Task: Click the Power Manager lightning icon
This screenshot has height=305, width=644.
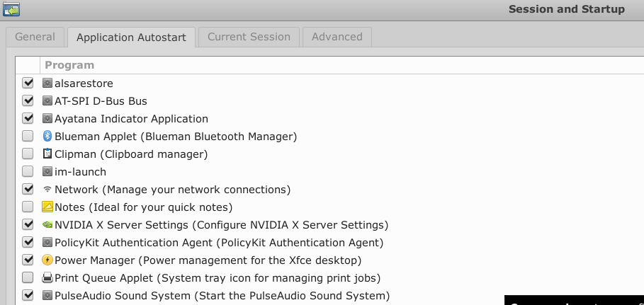Action: [47, 260]
